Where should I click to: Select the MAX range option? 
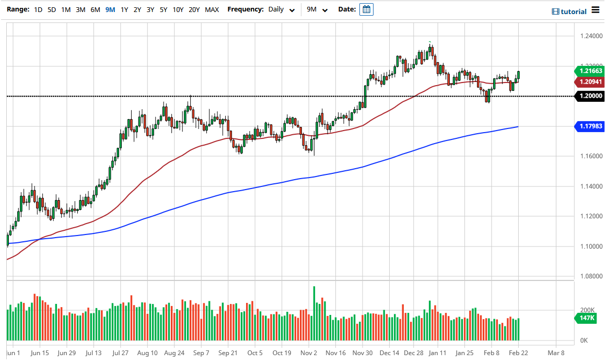[x=212, y=9]
